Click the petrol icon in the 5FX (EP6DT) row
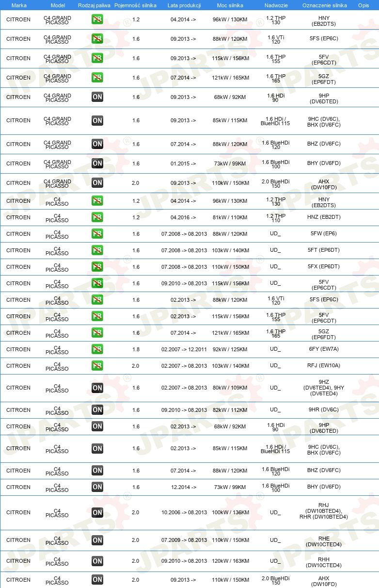379x588 pixels. (97, 267)
